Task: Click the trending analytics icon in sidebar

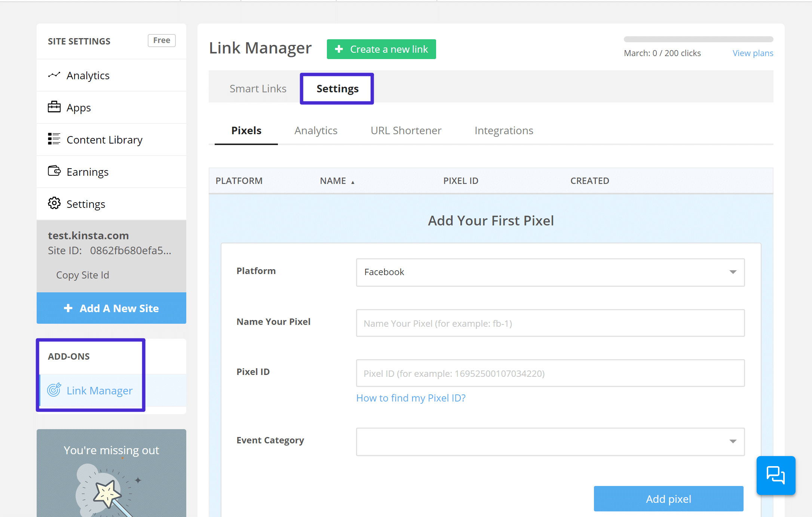Action: (x=53, y=75)
